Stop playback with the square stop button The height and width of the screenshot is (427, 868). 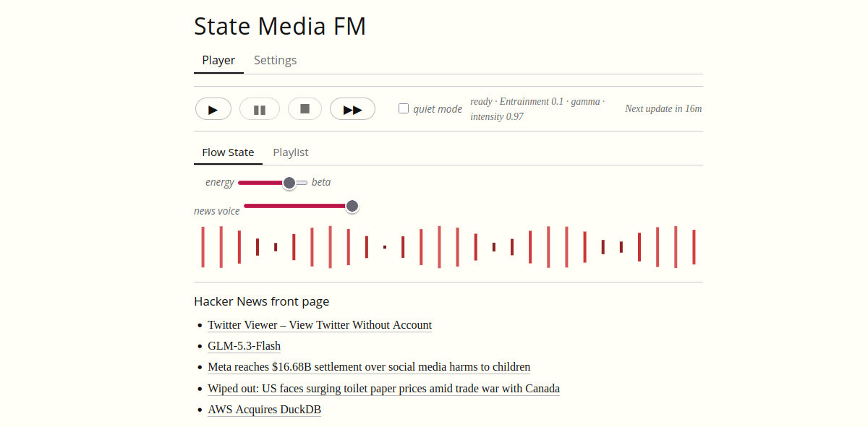305,109
